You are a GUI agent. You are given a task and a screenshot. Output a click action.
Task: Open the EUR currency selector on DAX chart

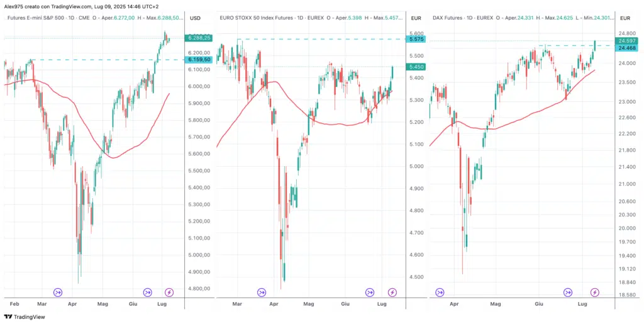tap(626, 18)
